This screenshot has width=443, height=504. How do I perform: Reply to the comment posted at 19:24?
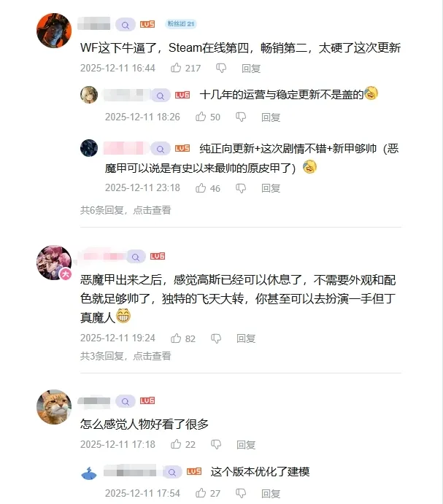click(246, 338)
